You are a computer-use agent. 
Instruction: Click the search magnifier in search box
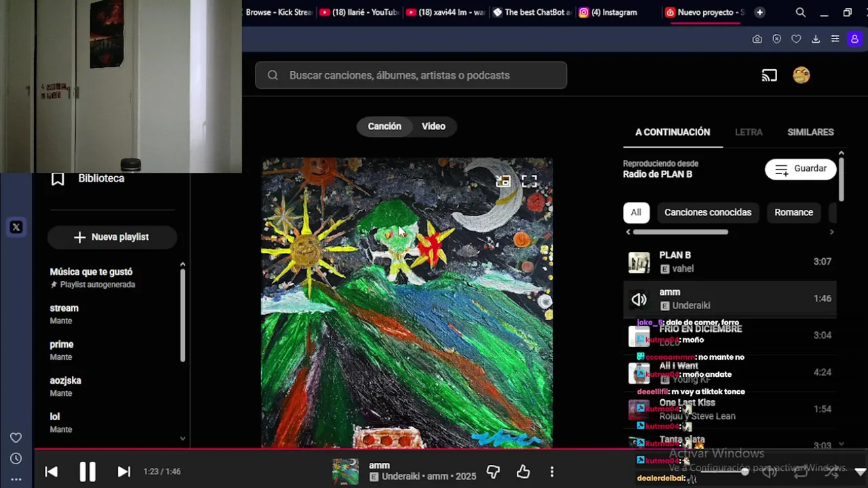[x=273, y=75]
